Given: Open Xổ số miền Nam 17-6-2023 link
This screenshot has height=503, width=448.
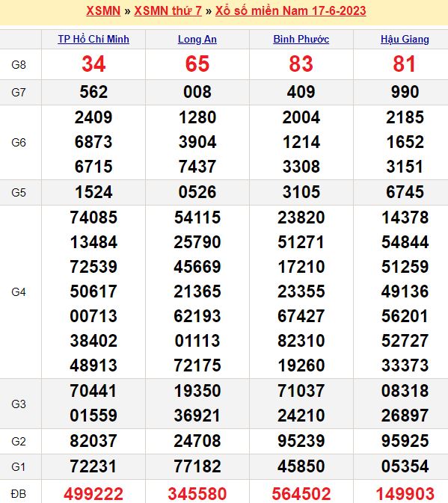Looking at the screenshot, I should pos(290,11).
